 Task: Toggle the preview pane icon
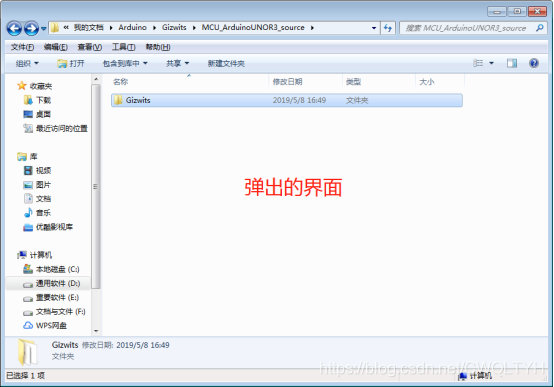coord(512,63)
